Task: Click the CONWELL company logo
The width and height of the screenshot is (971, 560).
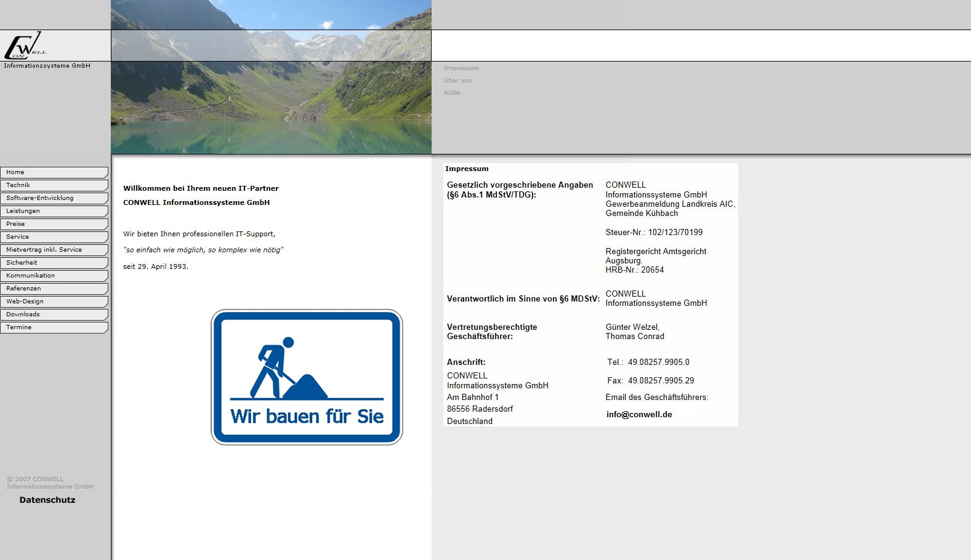Action: coord(25,46)
